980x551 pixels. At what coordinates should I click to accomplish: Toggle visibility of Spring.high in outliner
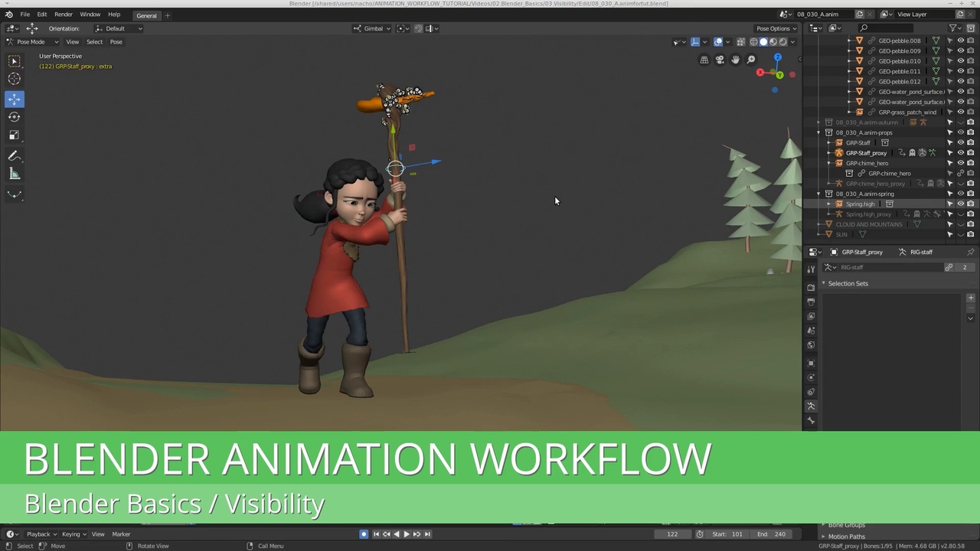960,204
